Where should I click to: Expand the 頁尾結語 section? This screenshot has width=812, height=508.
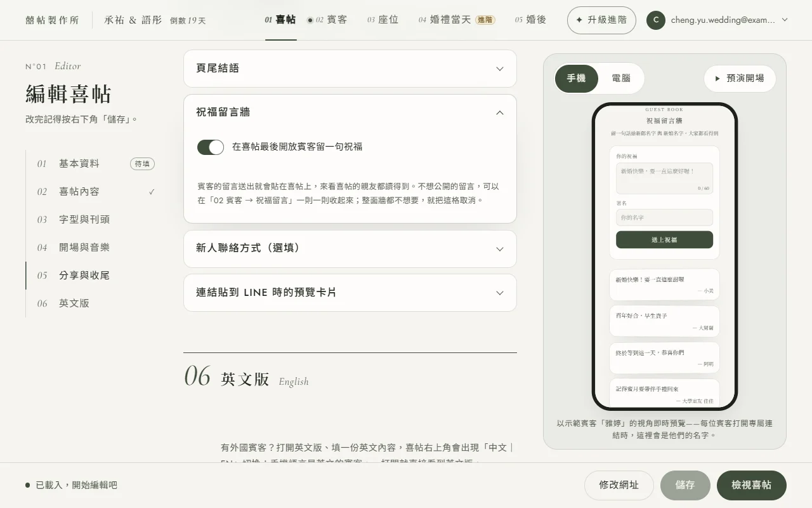tap(350, 69)
